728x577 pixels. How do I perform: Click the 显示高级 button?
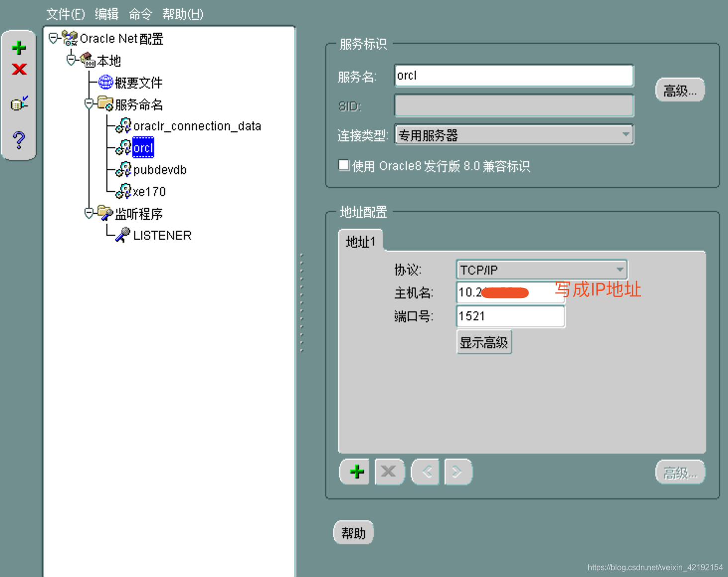(484, 342)
